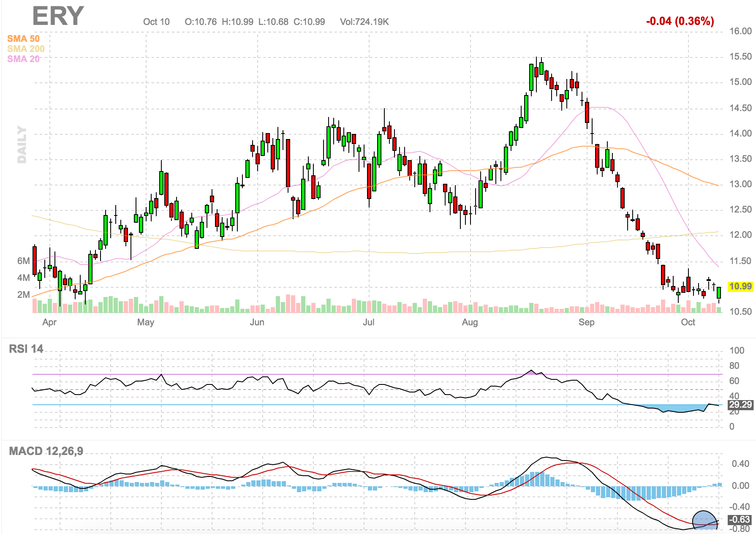Click the Oct label on time axis
The height and width of the screenshot is (534, 756).
688,322
